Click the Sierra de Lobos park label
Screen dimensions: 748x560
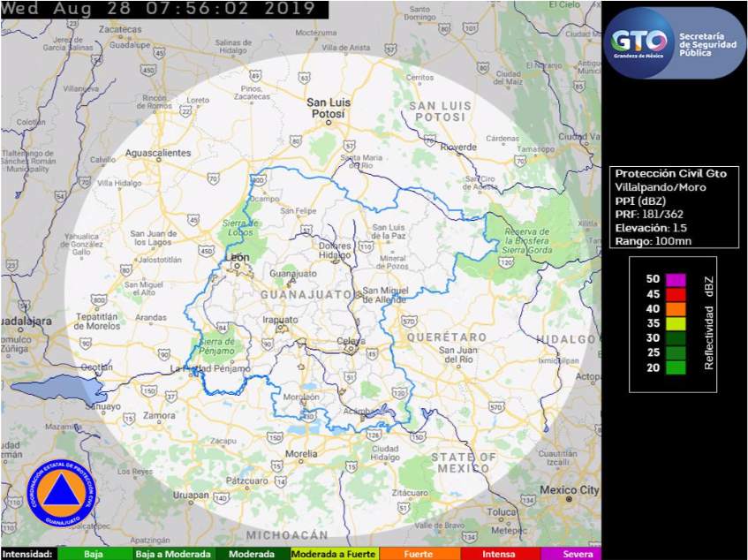pyautogui.click(x=240, y=228)
